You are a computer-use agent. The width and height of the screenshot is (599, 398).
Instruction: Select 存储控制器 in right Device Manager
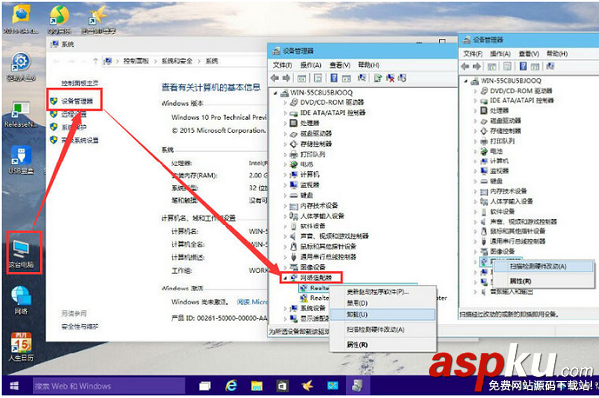pos(505,131)
